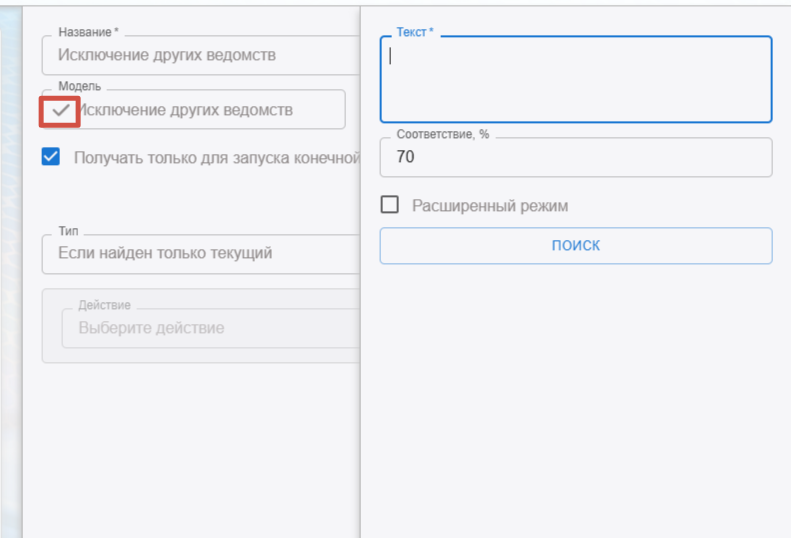Click the ПОИСК button
Screen dimensions: 791x538
pos(576,246)
